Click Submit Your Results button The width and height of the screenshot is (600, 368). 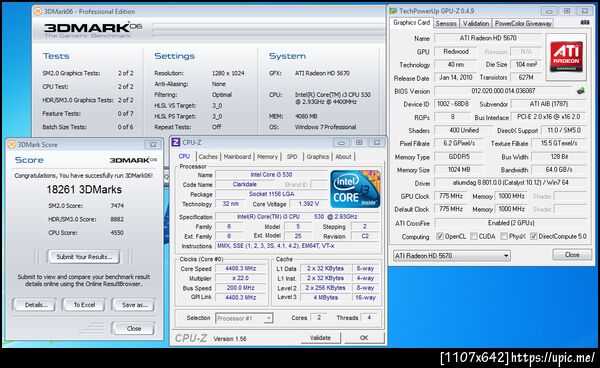pyautogui.click(x=84, y=257)
